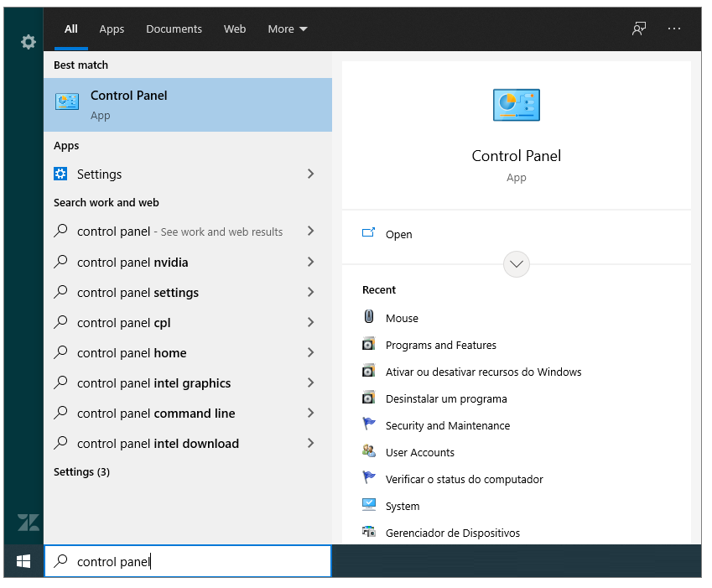
Task: Click the System monitor icon
Action: click(369, 505)
